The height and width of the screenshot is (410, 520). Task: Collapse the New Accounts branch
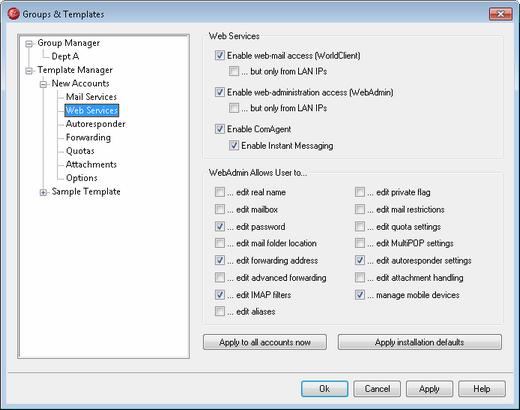(43, 84)
